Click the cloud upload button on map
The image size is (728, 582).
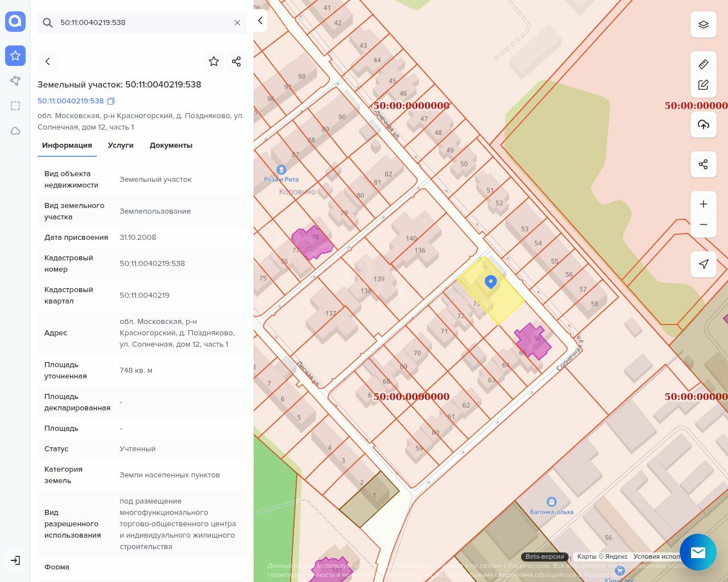click(x=704, y=124)
